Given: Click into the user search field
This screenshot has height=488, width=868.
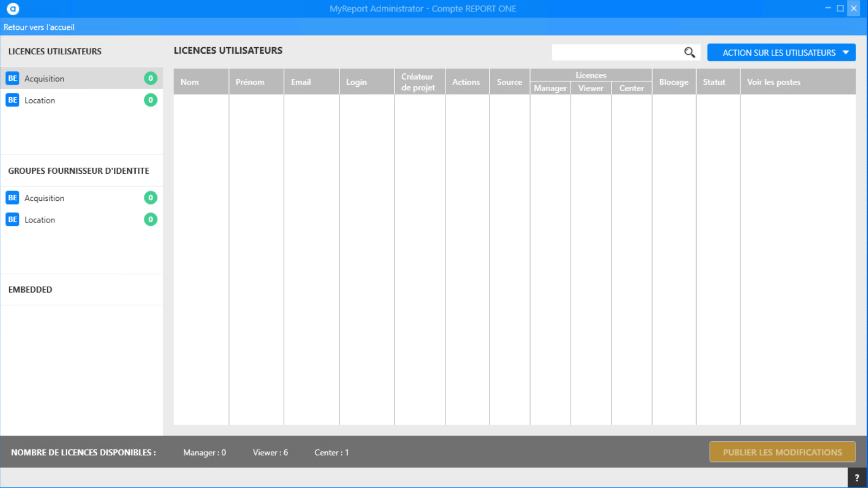Looking at the screenshot, I should click(616, 52).
